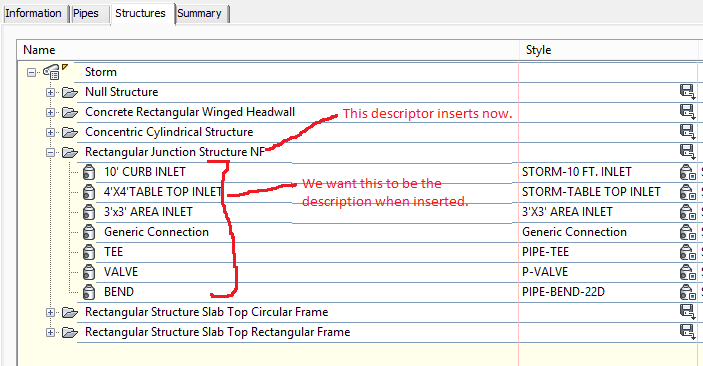
Task: Click the Null Structure folder icon
Action: [x=69, y=92]
